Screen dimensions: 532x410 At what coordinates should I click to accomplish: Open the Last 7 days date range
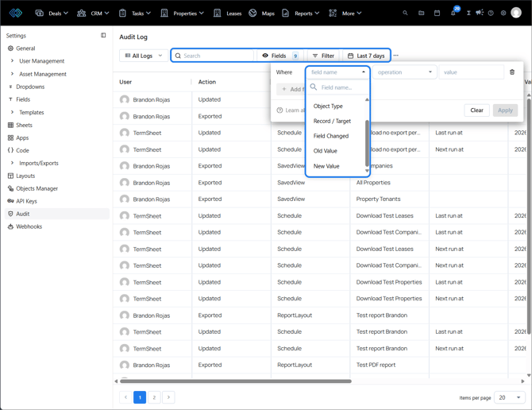(x=366, y=56)
